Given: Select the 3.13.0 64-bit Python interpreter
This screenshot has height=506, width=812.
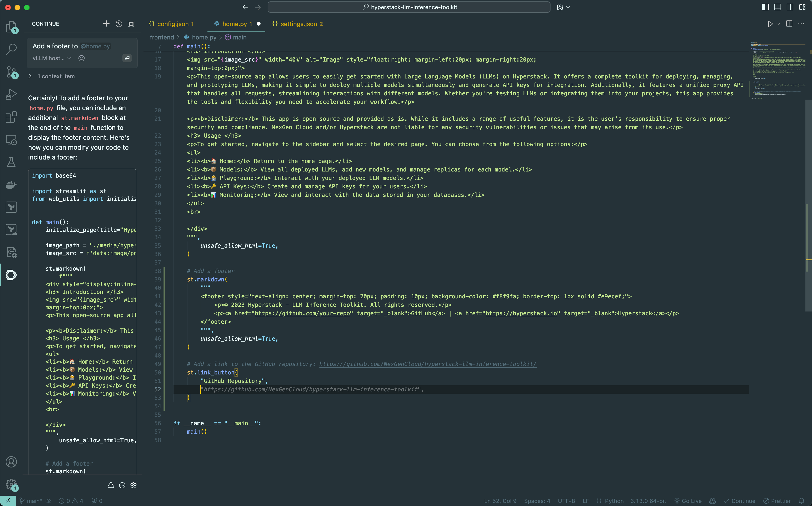Looking at the screenshot, I should 648,501.
